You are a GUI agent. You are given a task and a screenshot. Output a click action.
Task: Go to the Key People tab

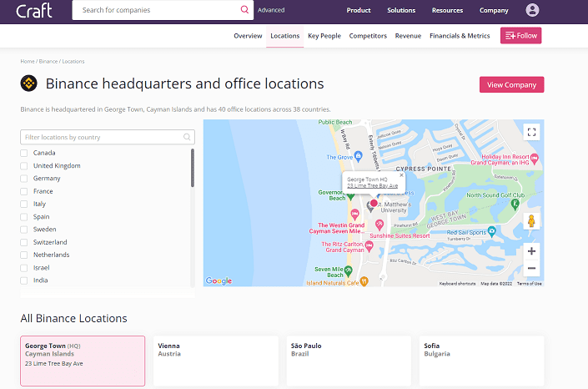tap(324, 36)
